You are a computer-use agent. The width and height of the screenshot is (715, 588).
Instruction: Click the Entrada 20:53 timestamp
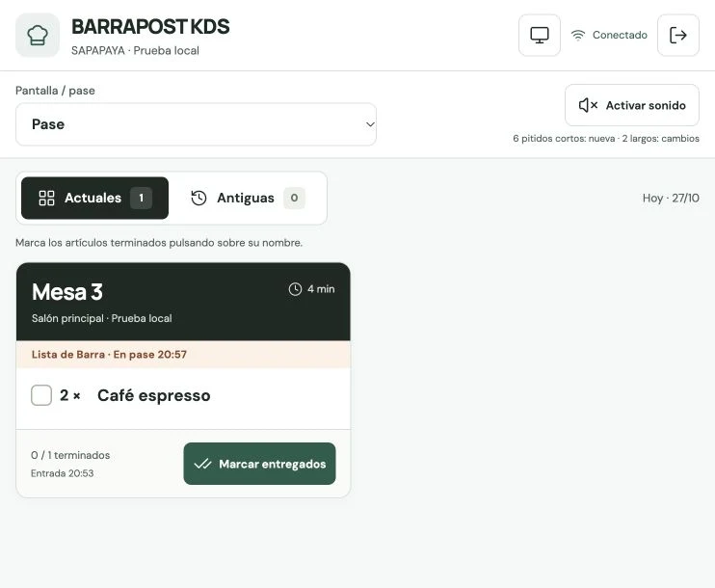coord(62,473)
